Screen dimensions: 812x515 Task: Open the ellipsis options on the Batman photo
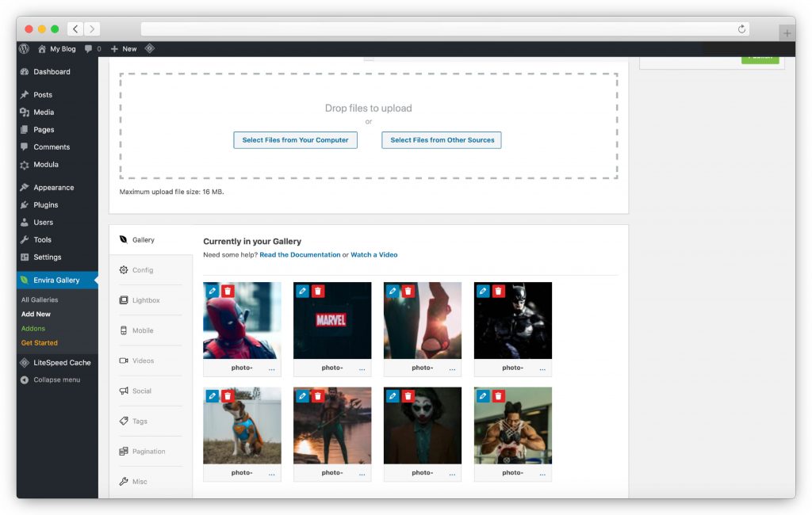(542, 368)
